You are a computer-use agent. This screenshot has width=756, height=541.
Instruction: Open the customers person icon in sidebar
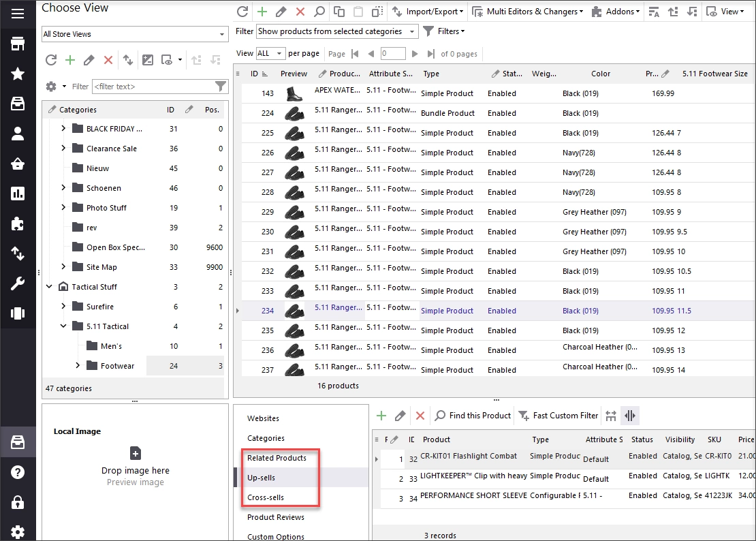click(18, 134)
